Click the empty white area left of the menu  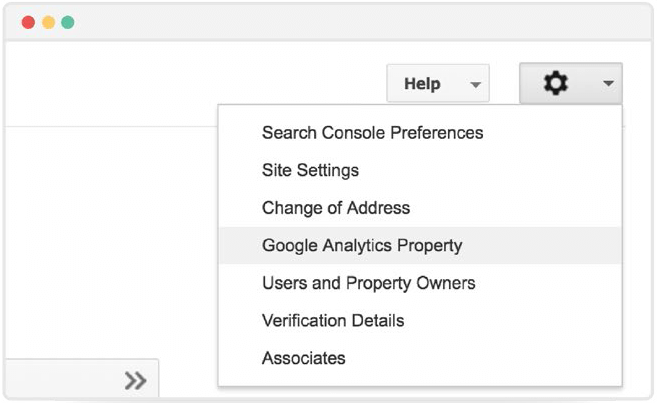pos(111,242)
